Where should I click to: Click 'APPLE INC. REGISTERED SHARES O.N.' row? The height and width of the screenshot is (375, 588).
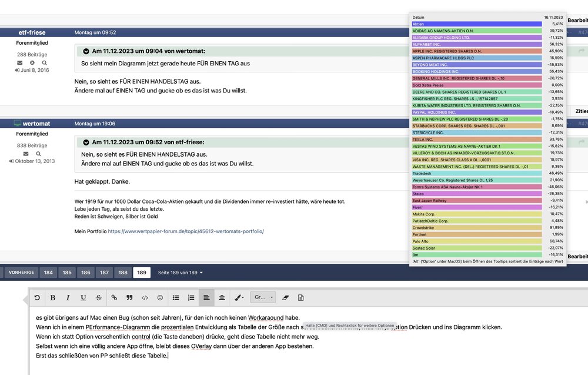pos(477,51)
